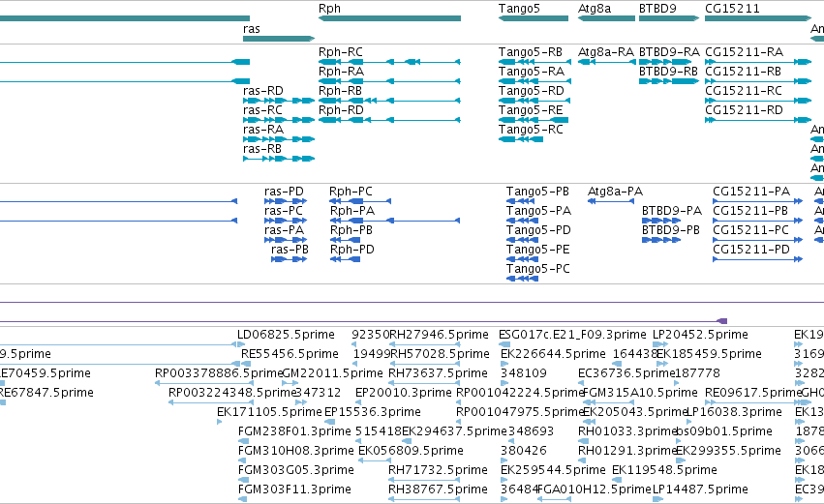Select the Atg8a gene bar

tap(606, 18)
